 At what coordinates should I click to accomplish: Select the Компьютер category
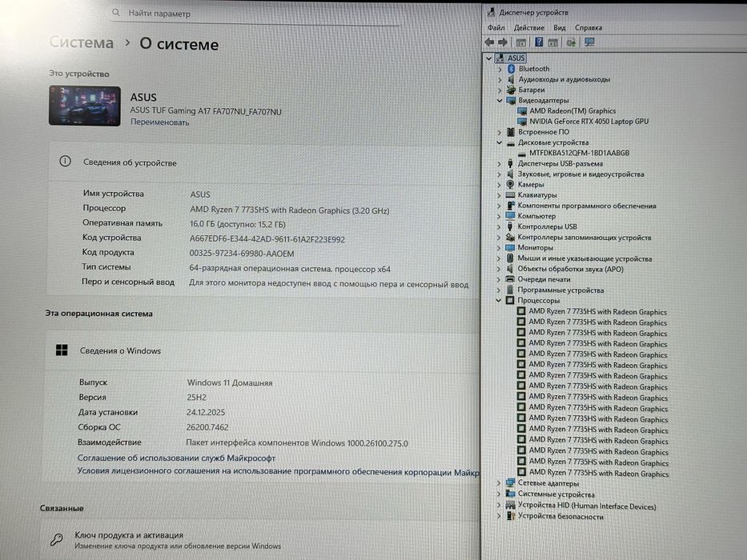(536, 216)
